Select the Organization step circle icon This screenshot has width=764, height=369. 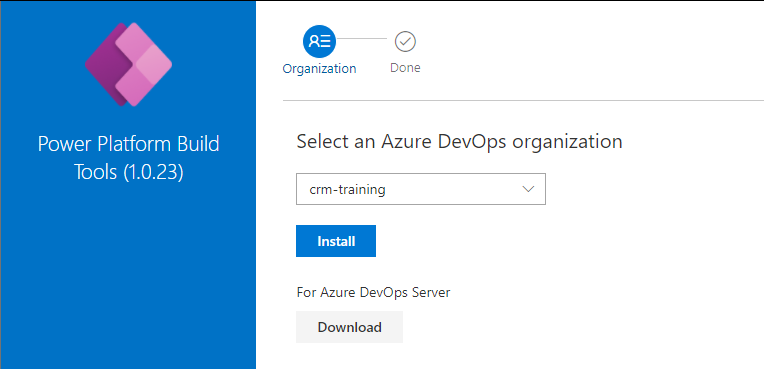[320, 41]
